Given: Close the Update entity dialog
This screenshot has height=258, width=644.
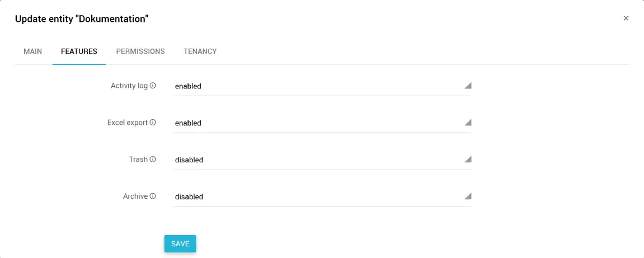Looking at the screenshot, I should [x=626, y=18].
